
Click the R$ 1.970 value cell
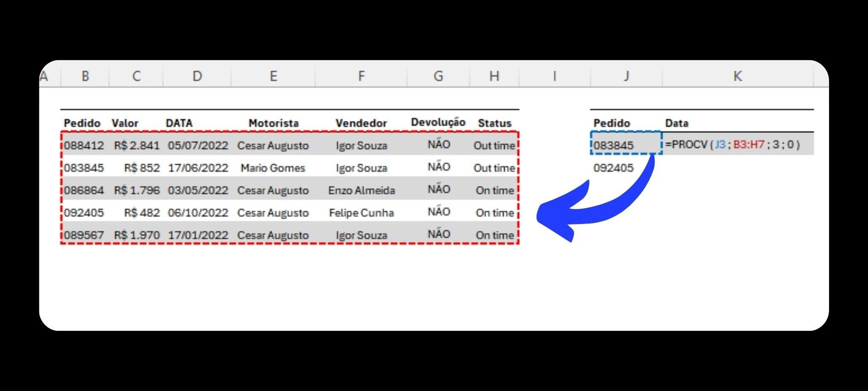coord(137,235)
